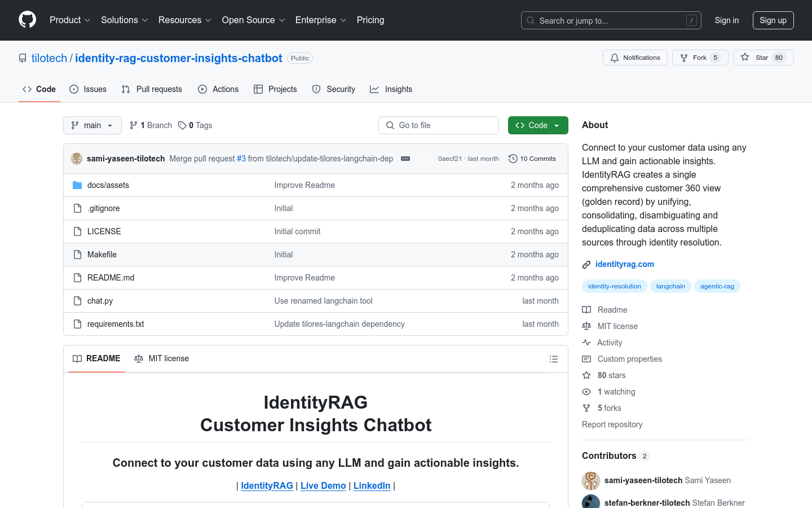Switch to the Actions tab
Viewport: 812px width, 508px height.
(x=218, y=89)
